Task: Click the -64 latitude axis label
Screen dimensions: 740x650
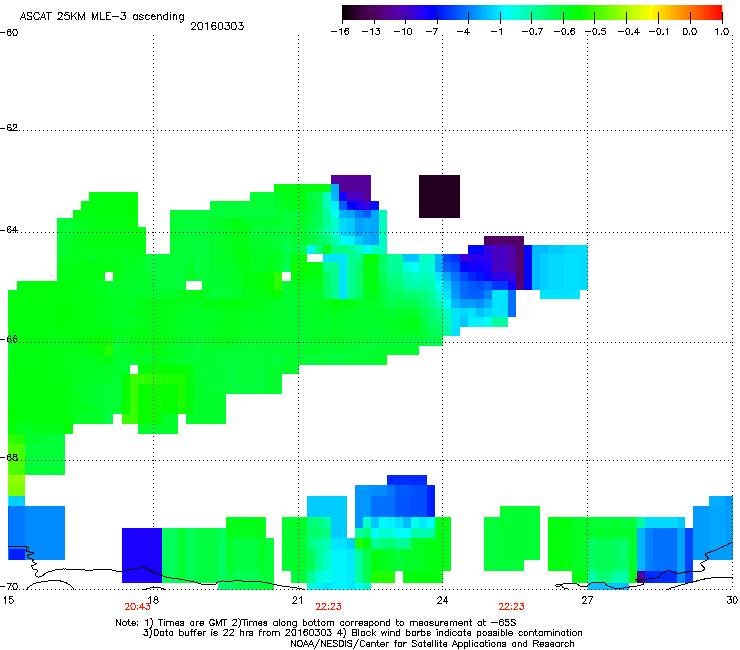Action: pos(9,230)
